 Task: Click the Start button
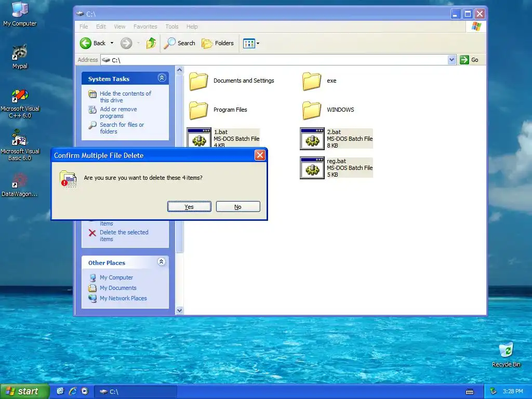click(x=24, y=391)
